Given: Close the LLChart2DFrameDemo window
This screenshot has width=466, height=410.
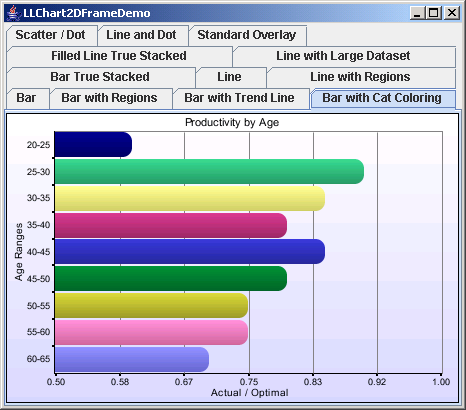Looking at the screenshot, I should [452, 13].
